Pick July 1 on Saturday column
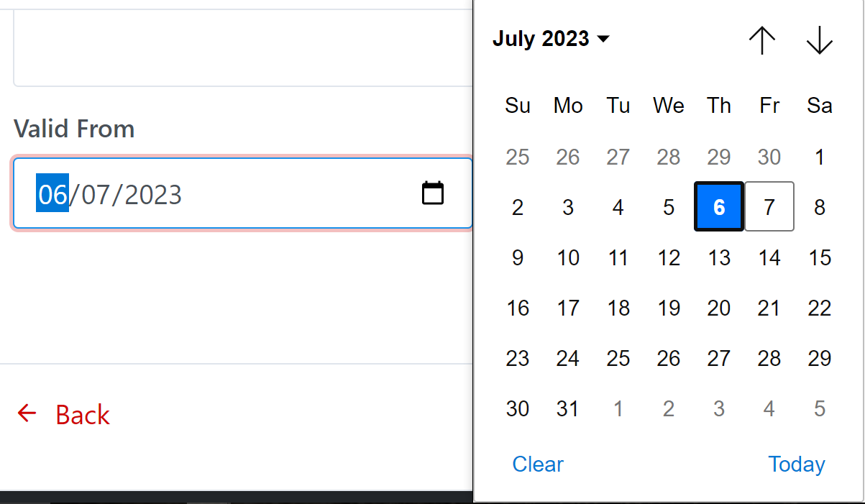 pyautogui.click(x=820, y=157)
